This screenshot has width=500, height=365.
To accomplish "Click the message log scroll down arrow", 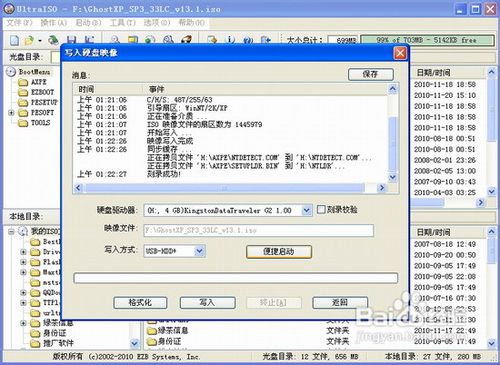I will point(393,177).
